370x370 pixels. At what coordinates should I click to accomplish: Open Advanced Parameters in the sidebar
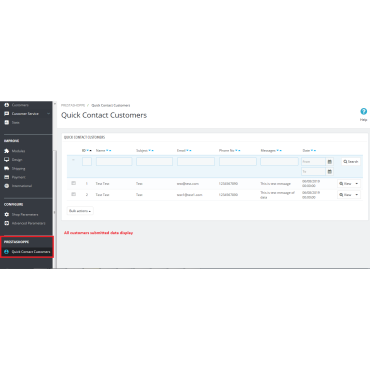tap(28, 223)
